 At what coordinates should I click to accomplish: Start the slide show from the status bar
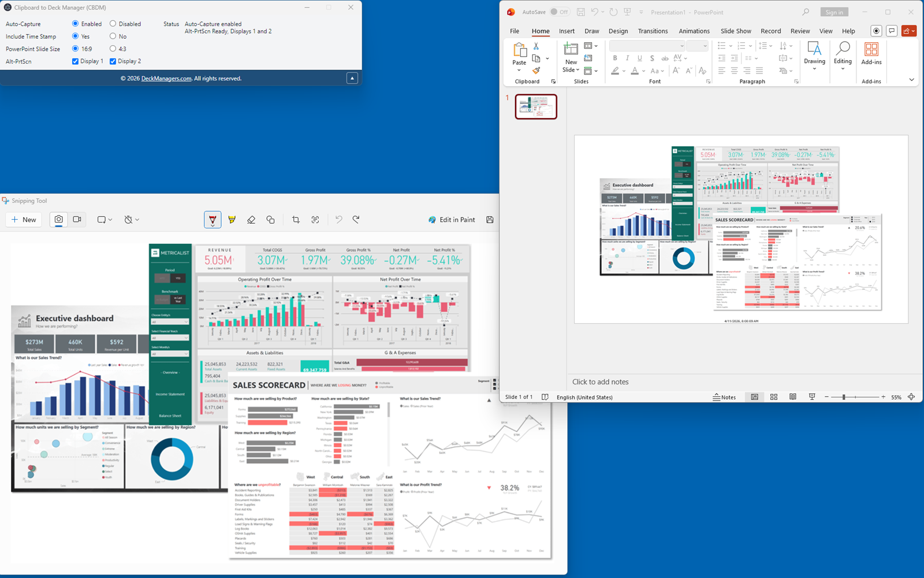point(811,397)
